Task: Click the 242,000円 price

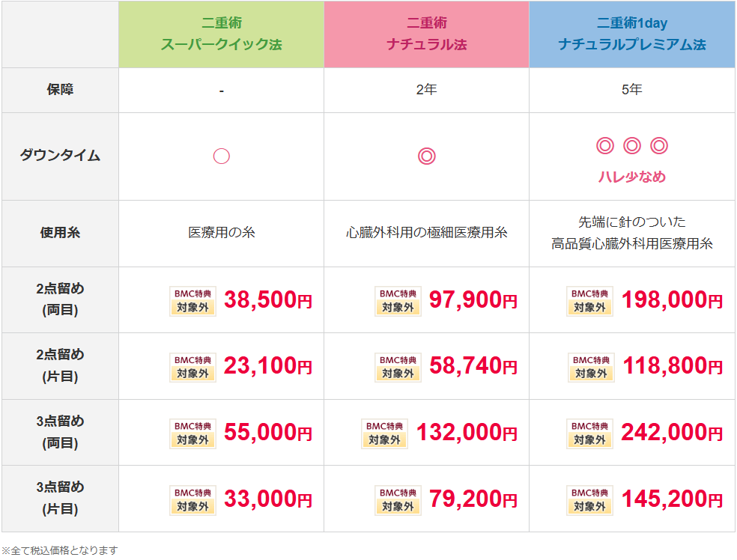Action: (x=672, y=432)
